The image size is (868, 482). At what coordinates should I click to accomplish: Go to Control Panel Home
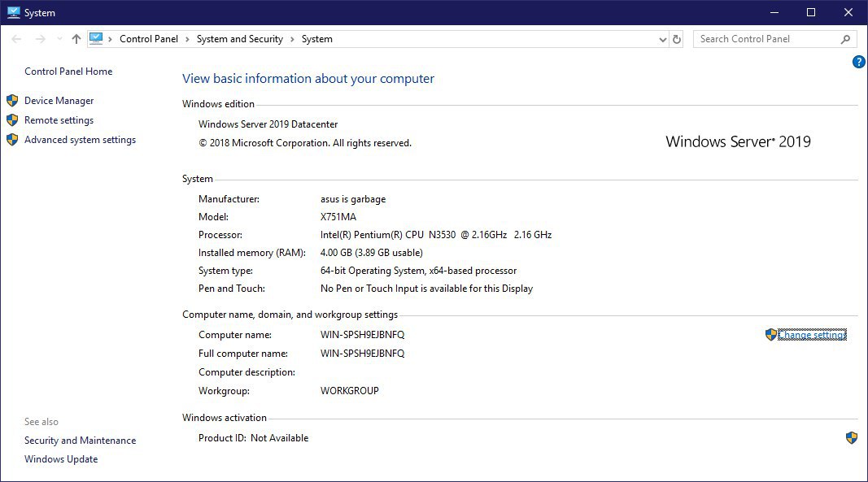[68, 72]
